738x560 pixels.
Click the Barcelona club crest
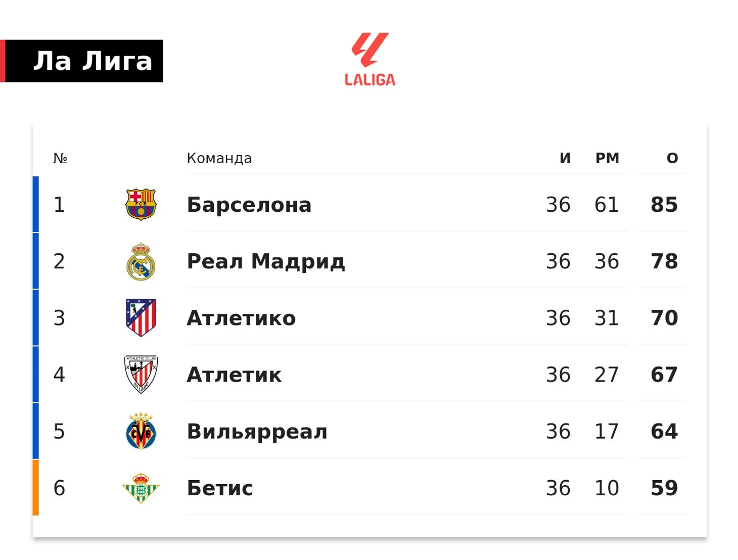pyautogui.click(x=141, y=205)
